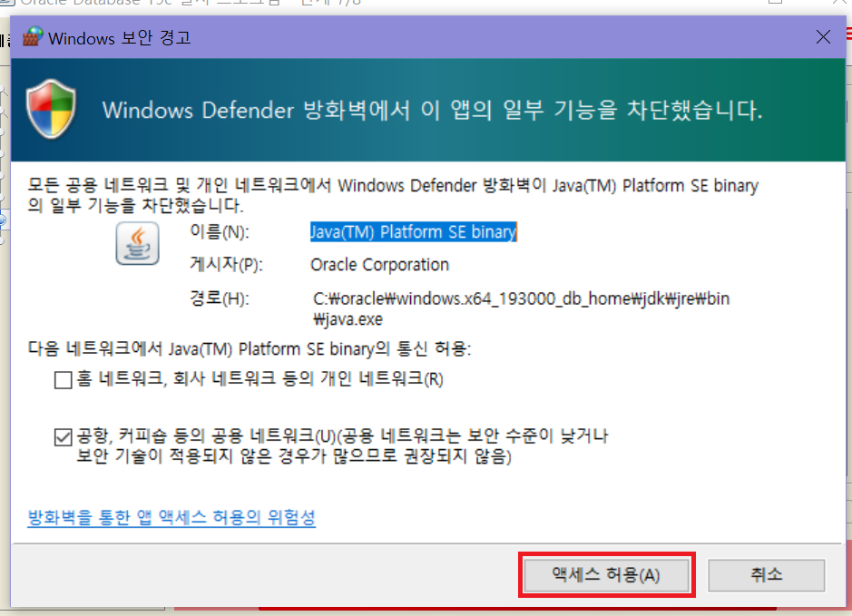
Task: Click the 경로(H): label
Action: pos(220,298)
